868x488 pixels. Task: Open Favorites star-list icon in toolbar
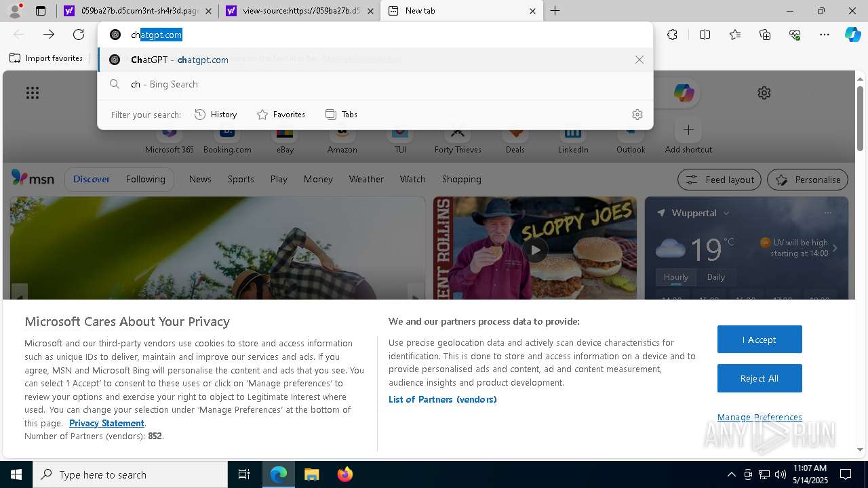point(735,35)
